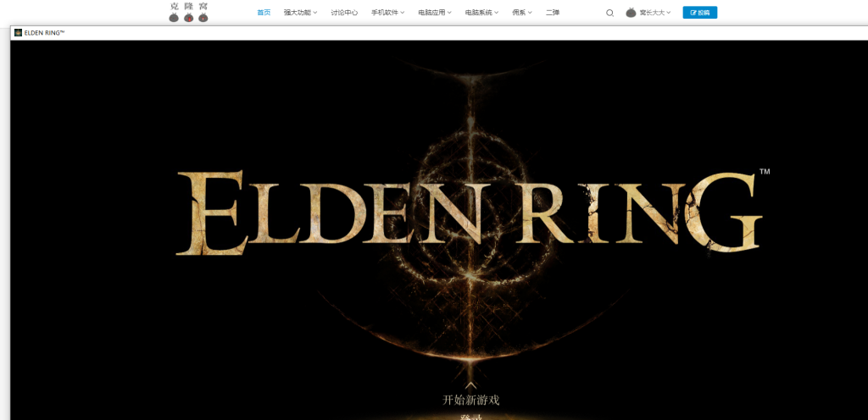
Task: Go to the 首页 tab
Action: (264, 12)
